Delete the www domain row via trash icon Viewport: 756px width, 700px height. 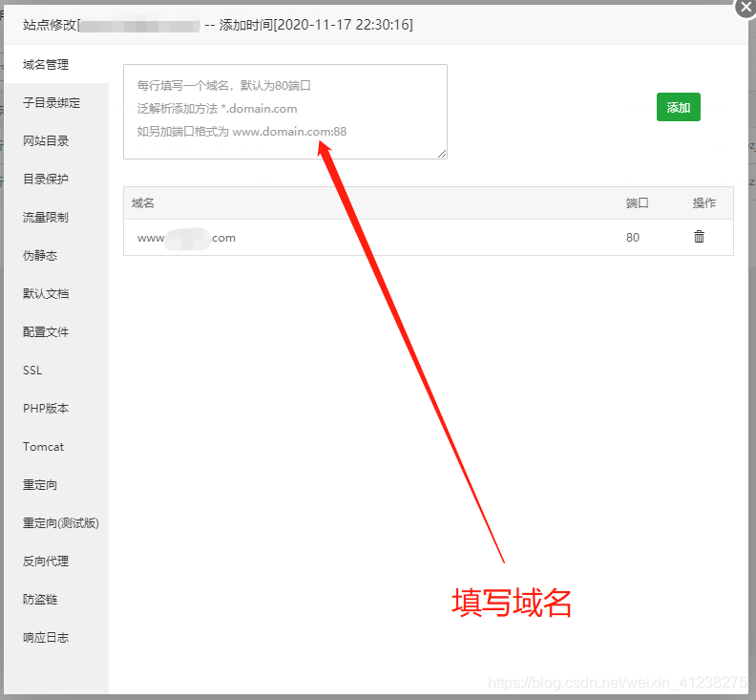point(699,237)
